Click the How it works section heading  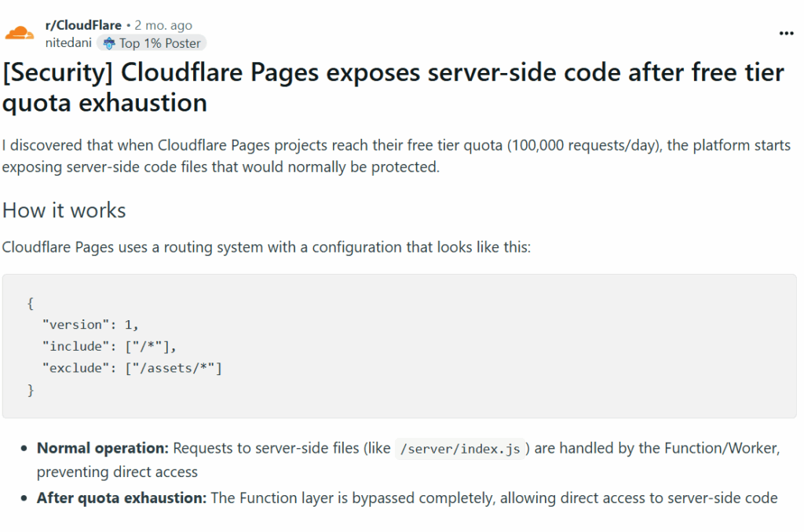pyautogui.click(x=64, y=210)
